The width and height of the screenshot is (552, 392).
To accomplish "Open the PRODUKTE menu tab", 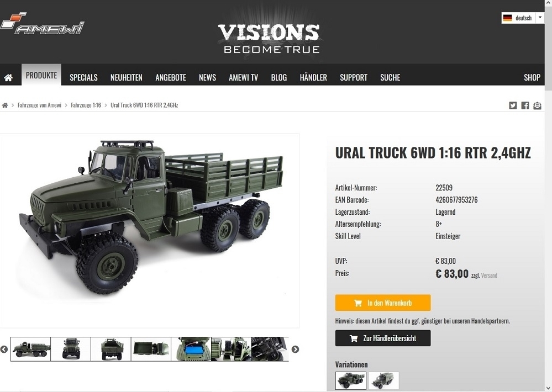I will 41,75.
